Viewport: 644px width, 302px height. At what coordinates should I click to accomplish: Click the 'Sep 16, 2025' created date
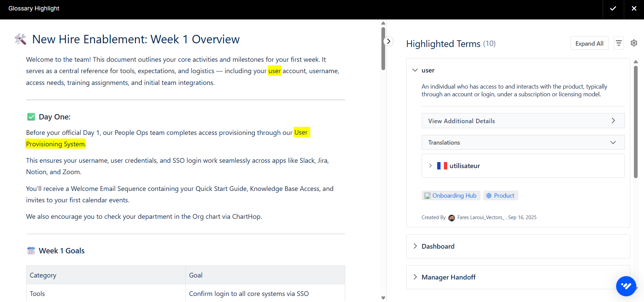[x=522, y=217]
